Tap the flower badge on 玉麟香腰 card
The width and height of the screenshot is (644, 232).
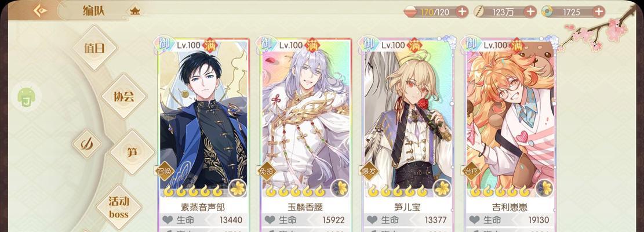point(340,188)
